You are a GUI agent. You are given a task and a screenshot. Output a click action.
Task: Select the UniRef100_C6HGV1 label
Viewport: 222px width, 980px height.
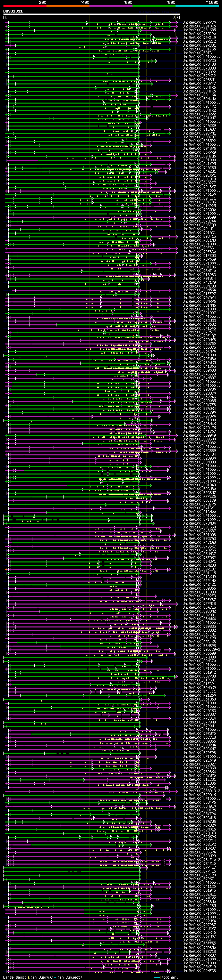[x=199, y=561]
